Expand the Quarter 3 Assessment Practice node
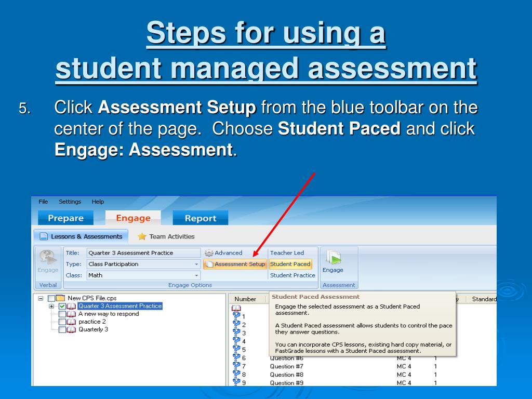Screen dimensions: 532x399 click(51, 306)
